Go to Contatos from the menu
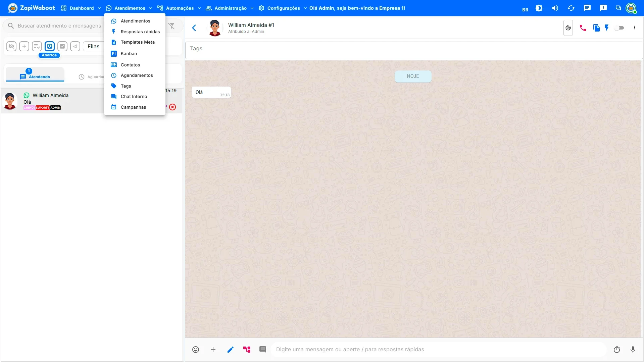 pyautogui.click(x=135, y=65)
